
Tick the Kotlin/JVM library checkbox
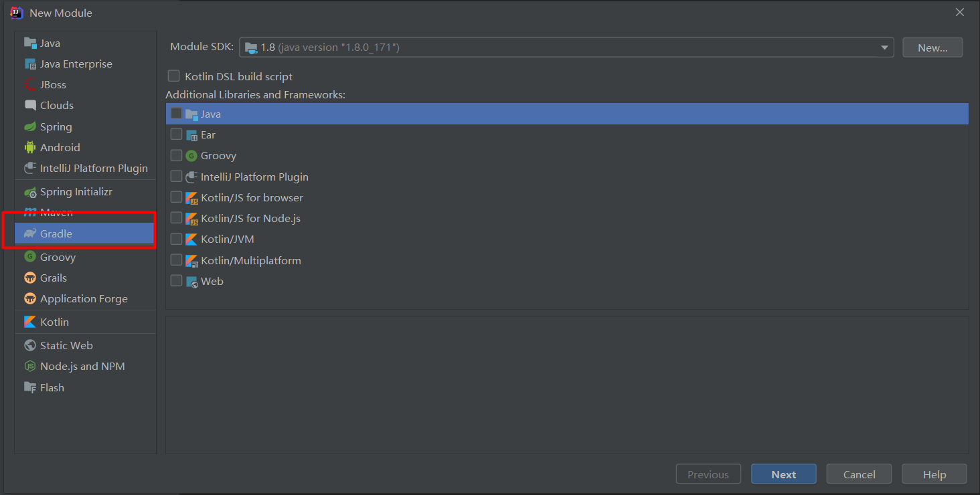(x=177, y=239)
